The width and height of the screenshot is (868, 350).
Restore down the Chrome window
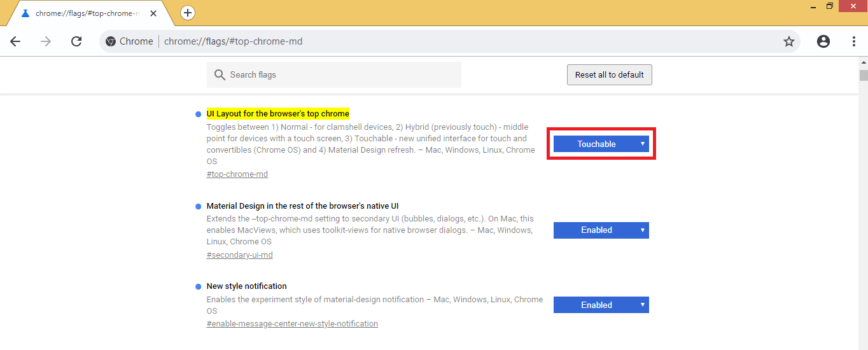click(830, 6)
